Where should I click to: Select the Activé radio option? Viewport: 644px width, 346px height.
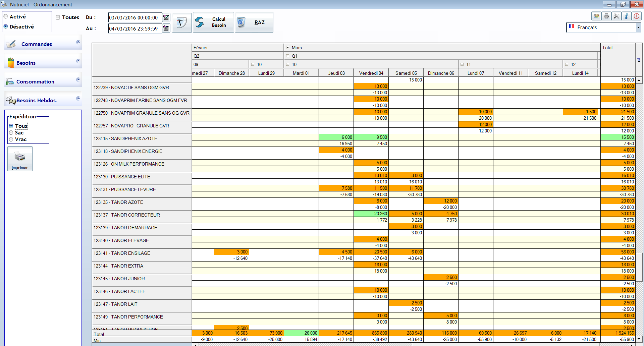(x=6, y=16)
